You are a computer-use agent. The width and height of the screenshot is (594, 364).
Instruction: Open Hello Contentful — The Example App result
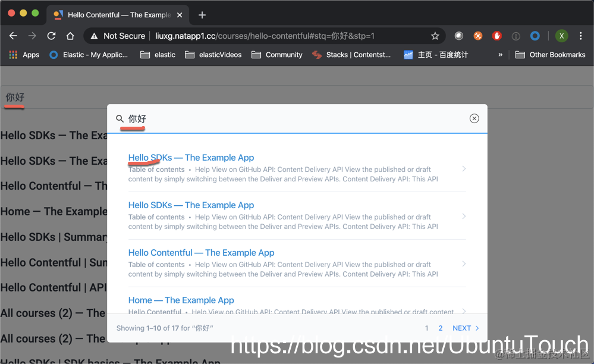[x=201, y=253]
